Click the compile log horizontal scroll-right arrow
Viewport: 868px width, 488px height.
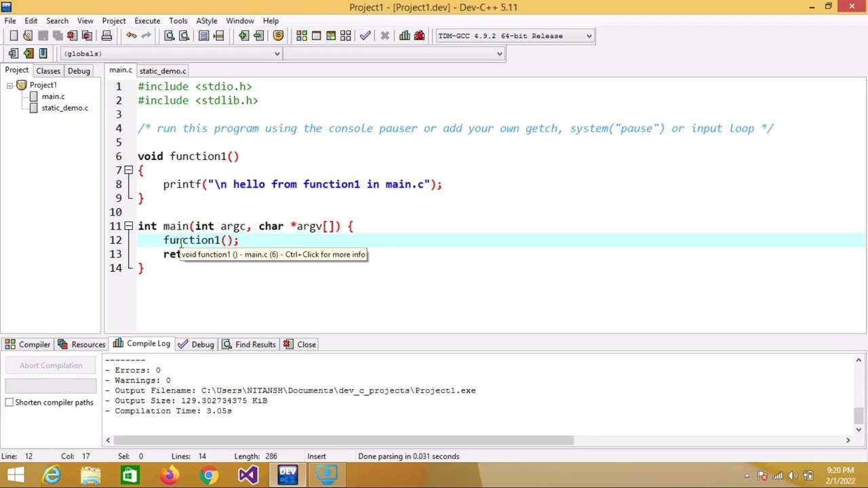click(x=848, y=441)
